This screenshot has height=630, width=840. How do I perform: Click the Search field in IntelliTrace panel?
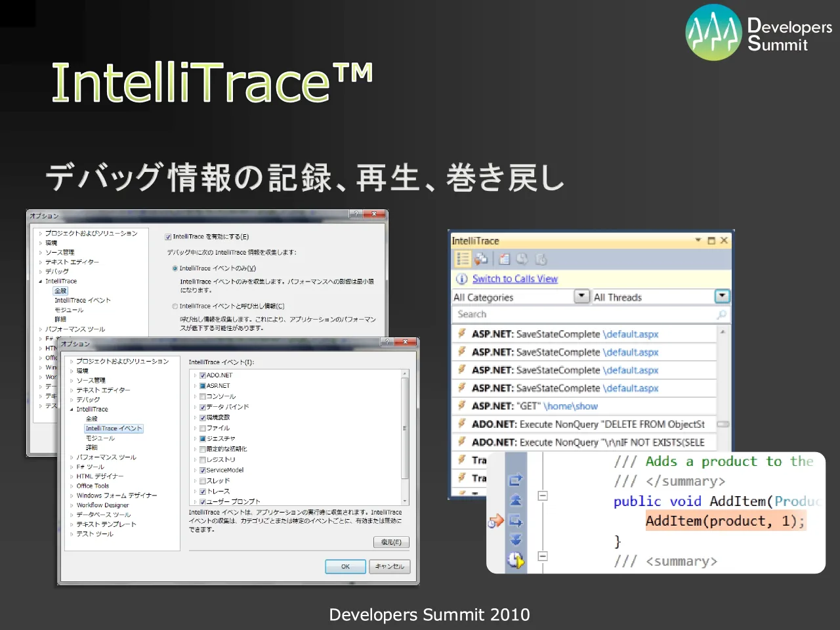[x=591, y=314]
